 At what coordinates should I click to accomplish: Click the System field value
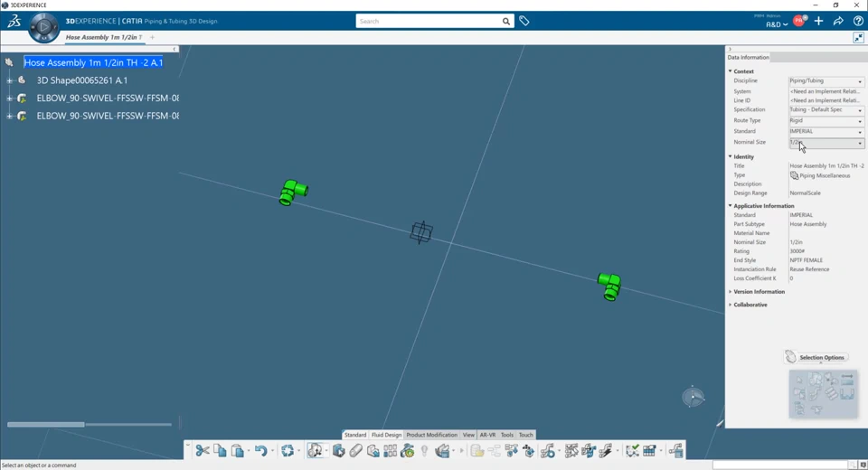(825, 91)
